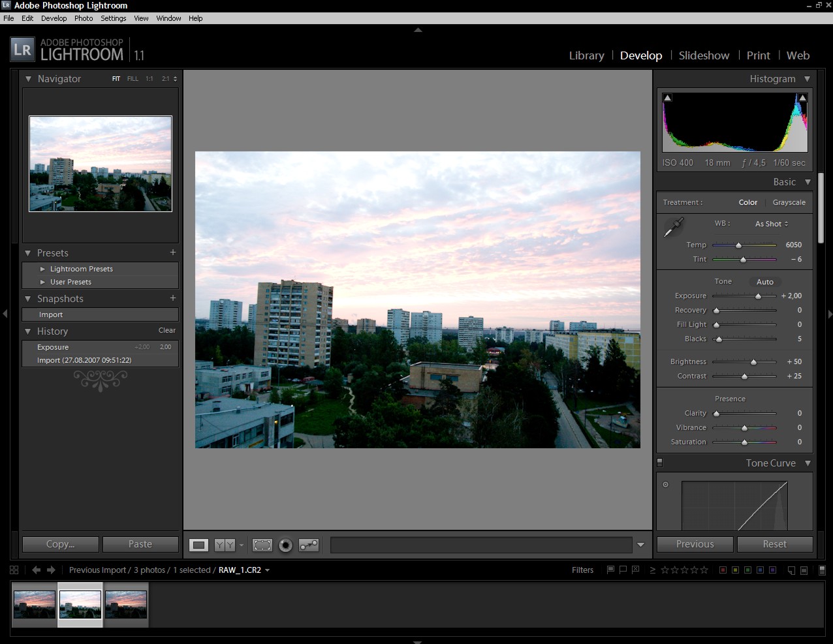Viewport: 833px width, 644px height.
Task: Switch to Loupe view in toolbar
Action: coord(199,545)
